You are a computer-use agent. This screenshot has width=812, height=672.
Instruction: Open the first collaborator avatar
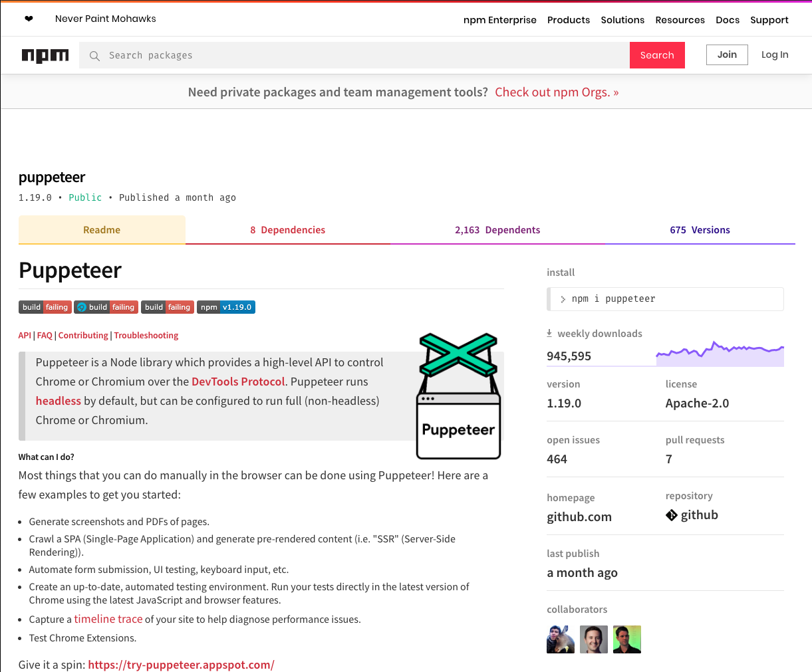coord(561,639)
